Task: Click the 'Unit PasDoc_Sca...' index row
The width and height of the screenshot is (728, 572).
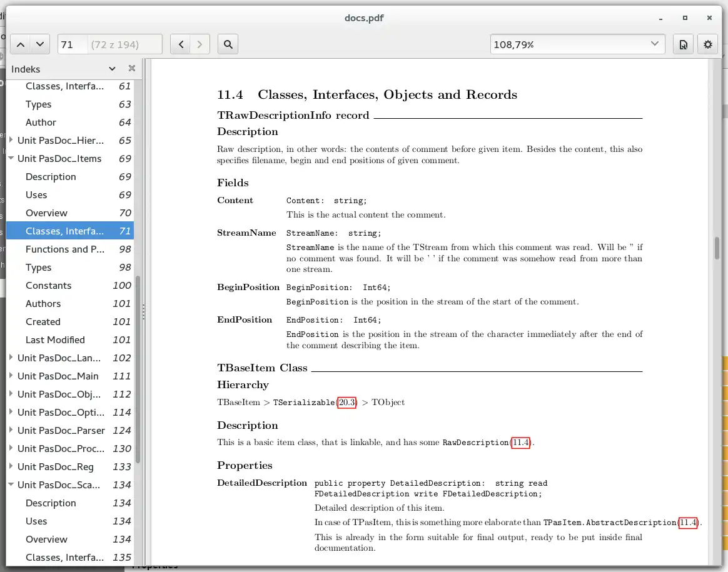Action: (x=70, y=484)
